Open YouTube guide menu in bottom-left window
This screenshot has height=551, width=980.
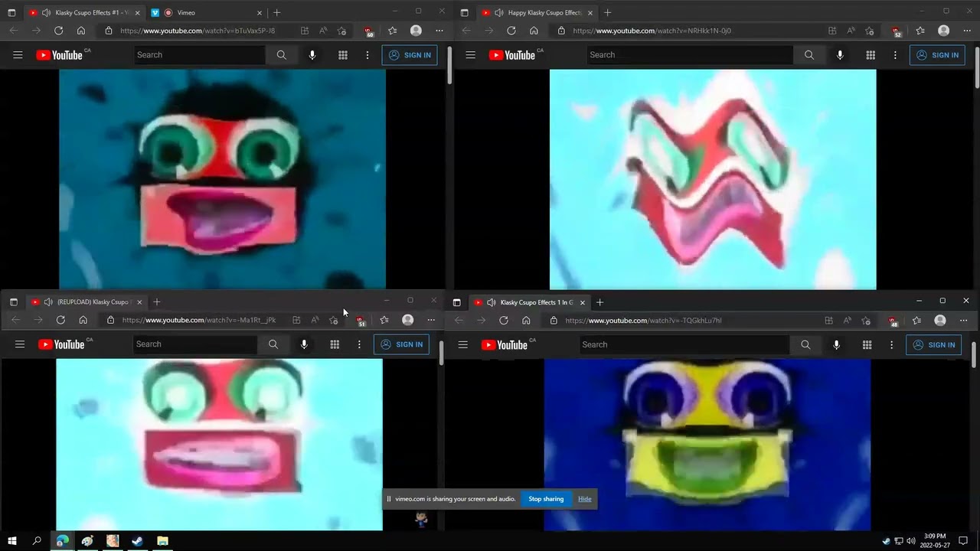pyautogui.click(x=20, y=344)
